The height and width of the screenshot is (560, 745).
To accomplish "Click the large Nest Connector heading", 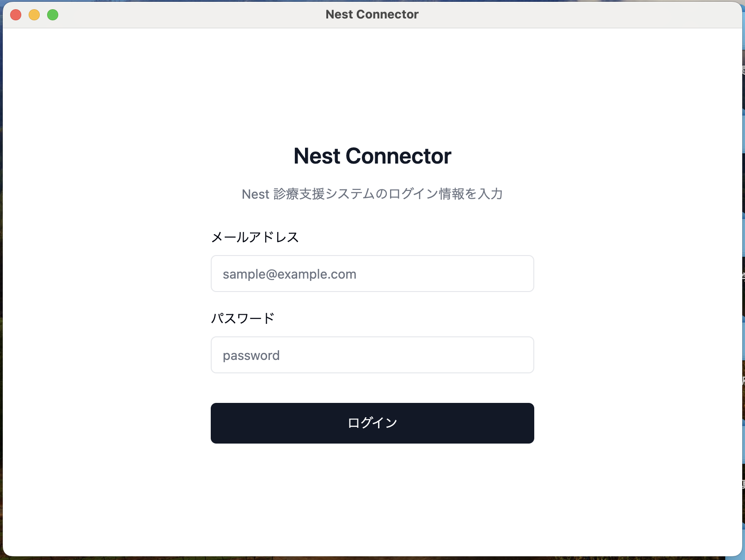I will [x=372, y=156].
